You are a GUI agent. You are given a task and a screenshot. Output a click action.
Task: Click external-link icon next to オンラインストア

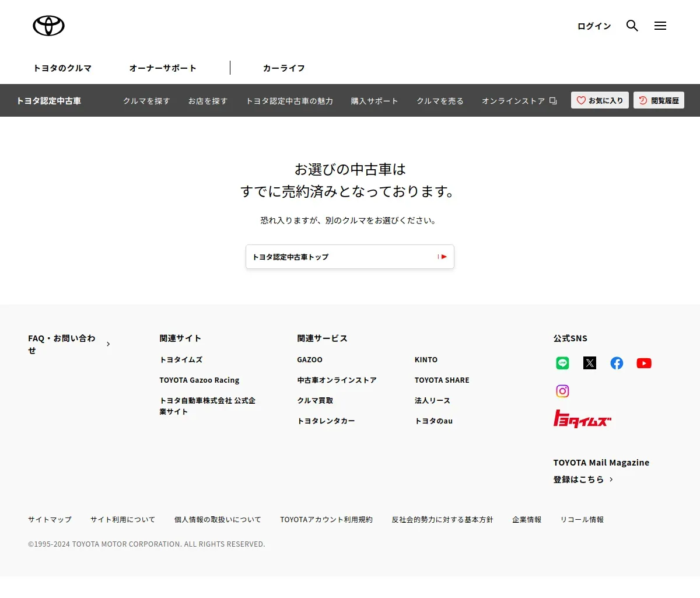(x=553, y=101)
